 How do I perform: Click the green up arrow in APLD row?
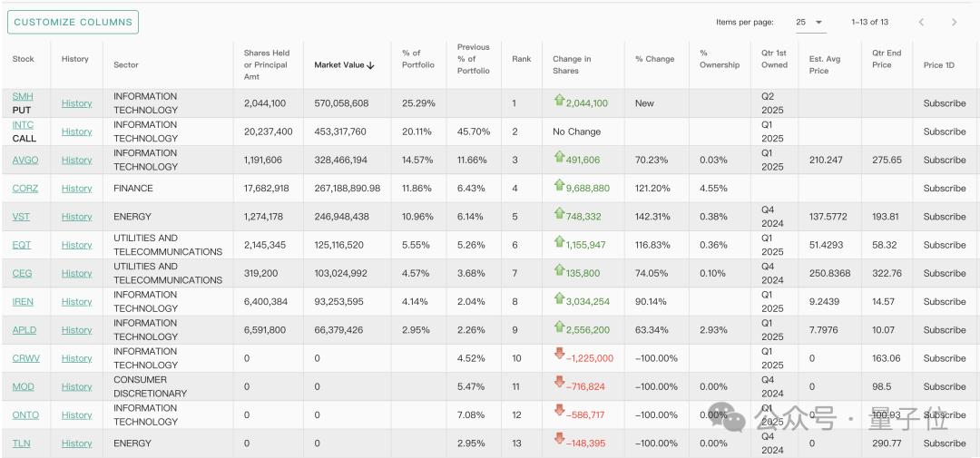click(559, 326)
